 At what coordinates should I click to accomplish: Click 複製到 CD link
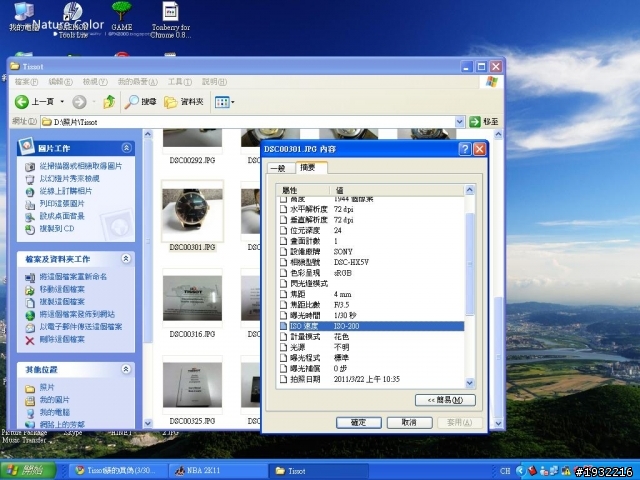57,229
